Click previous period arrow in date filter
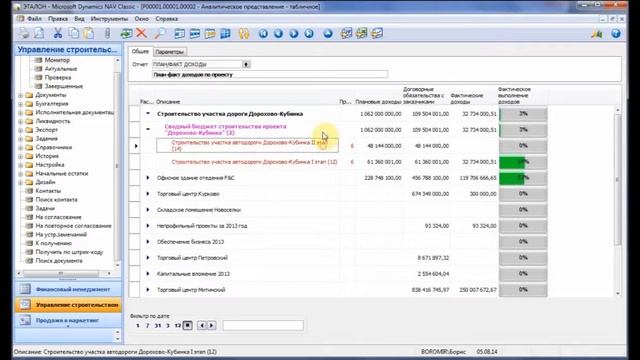Image resolution: width=640 pixels, height=360 pixels. (202, 325)
